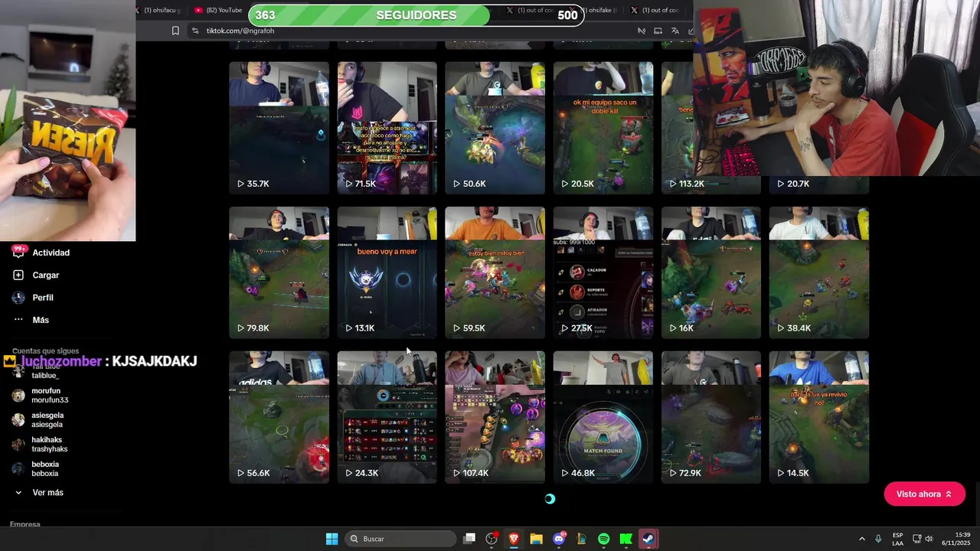
Task: Open the Más three-dots menu
Action: [x=18, y=320]
